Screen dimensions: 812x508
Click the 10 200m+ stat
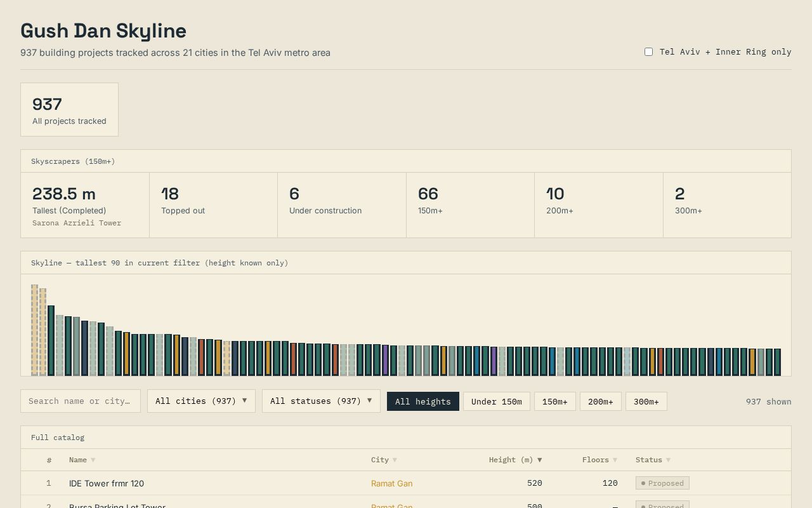tap(599, 205)
